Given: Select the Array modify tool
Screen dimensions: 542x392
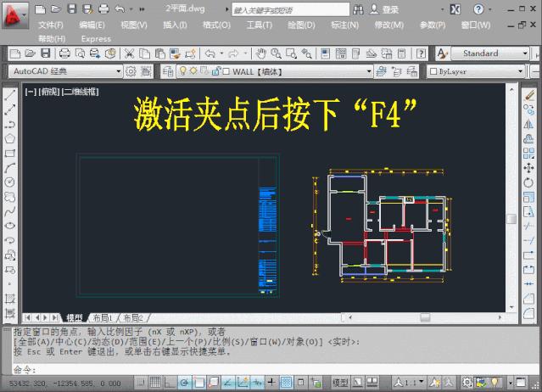Looking at the screenshot, I should click(528, 154).
